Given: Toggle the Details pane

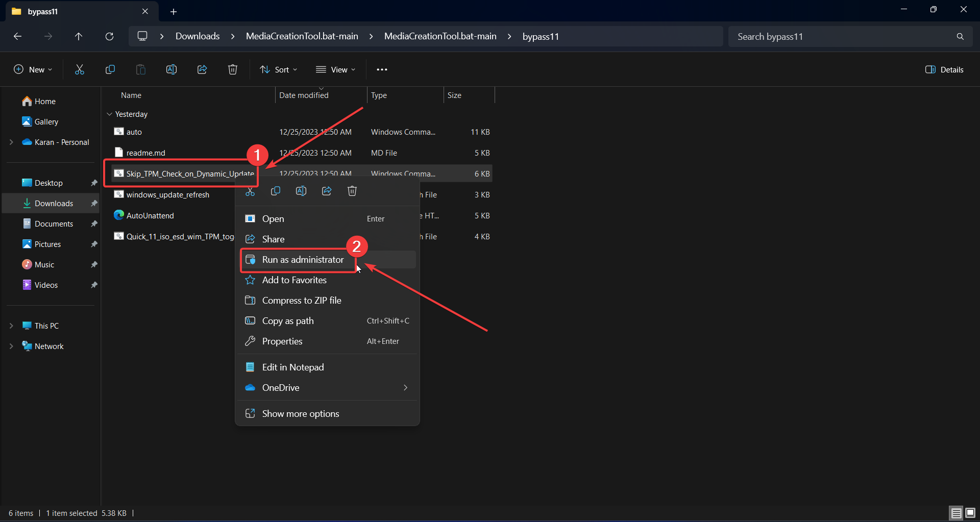Looking at the screenshot, I should click(x=944, y=69).
